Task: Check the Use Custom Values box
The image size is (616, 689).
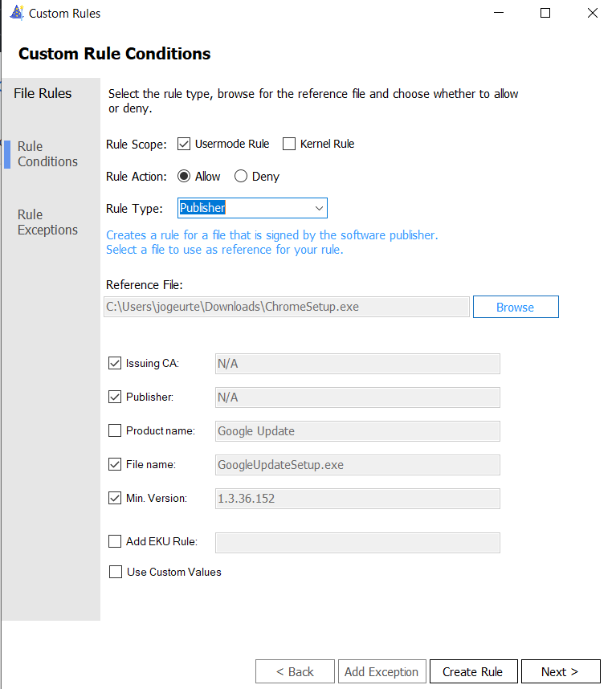Action: pos(115,572)
